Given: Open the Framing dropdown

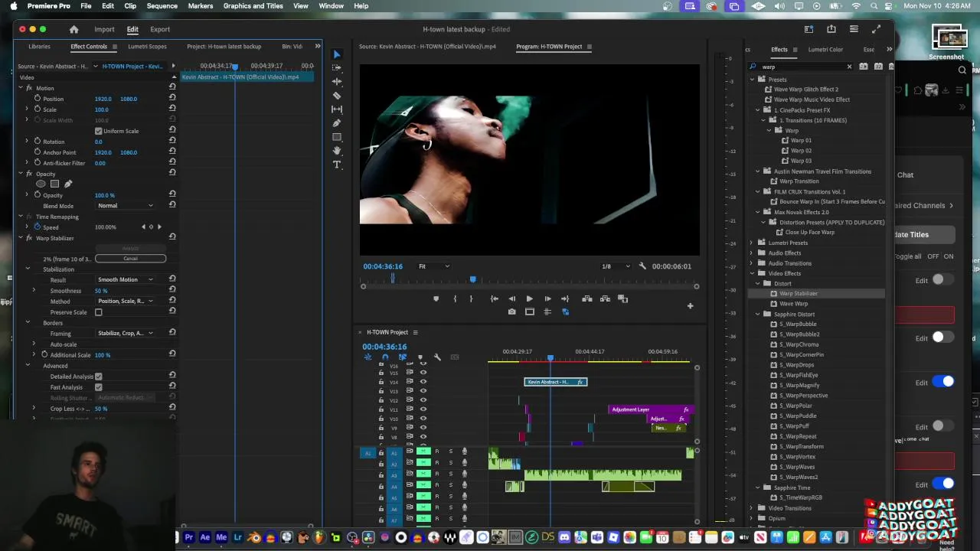Looking at the screenshot, I should point(126,333).
